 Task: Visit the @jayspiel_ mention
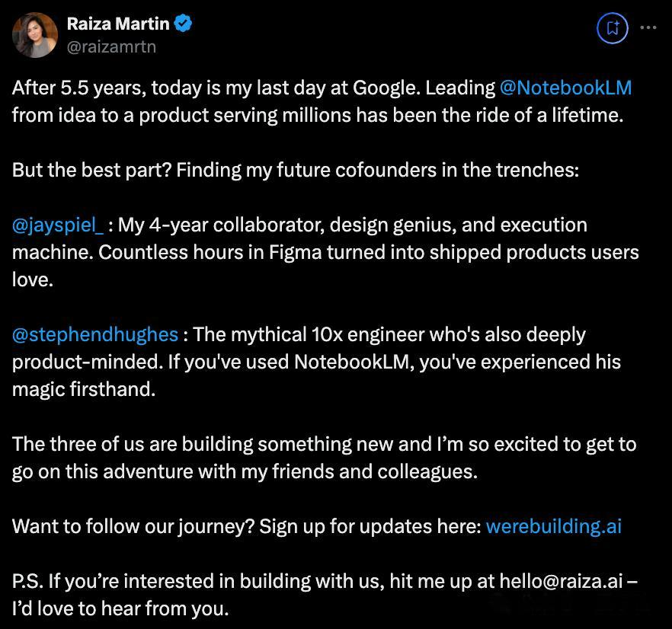58,225
